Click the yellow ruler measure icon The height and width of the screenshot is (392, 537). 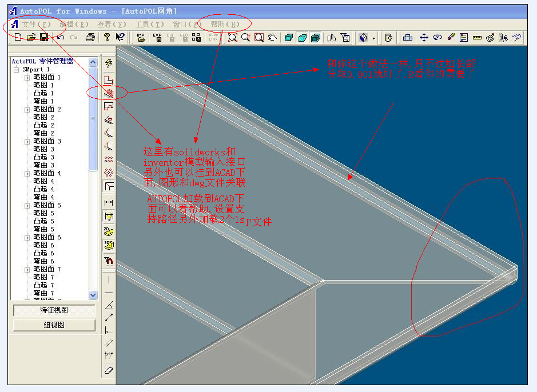pos(477,37)
